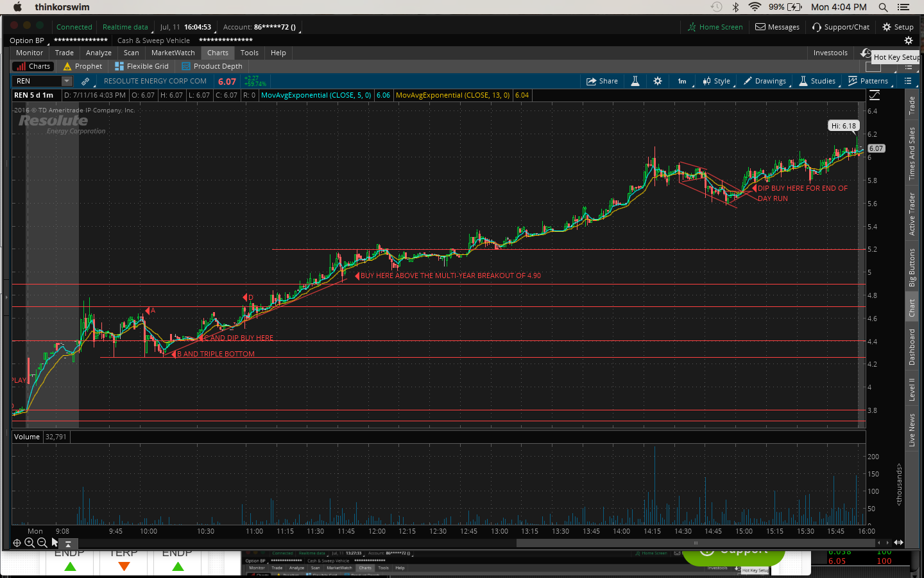Click the 6.07 current price bubble on axis
The image size is (924, 578).
point(877,148)
